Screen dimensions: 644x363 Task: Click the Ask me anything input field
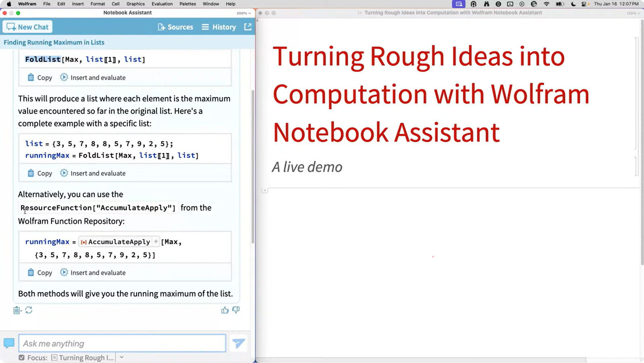pyautogui.click(x=122, y=344)
